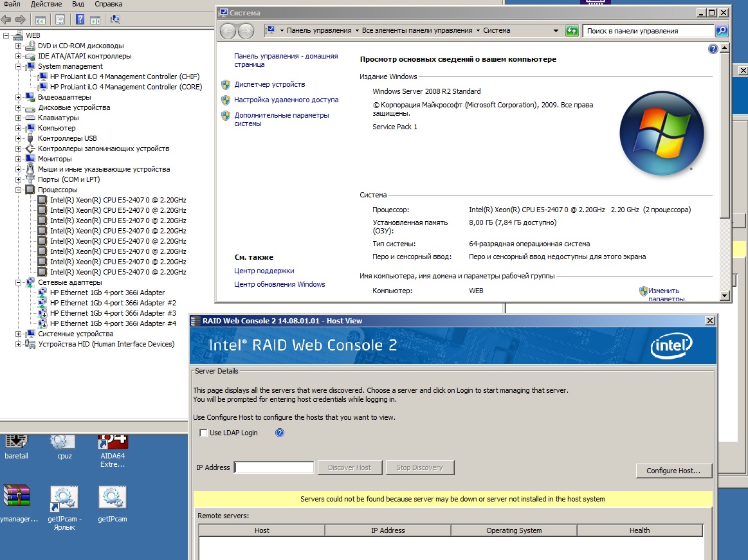The image size is (748, 560).
Task: Expand the Видеоадаптеры tree node
Action: (19, 97)
